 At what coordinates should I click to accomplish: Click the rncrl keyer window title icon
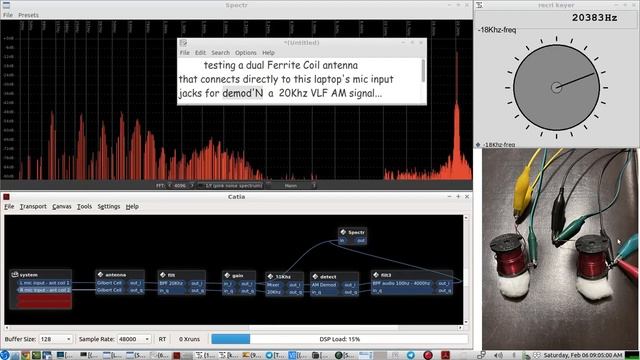[480, 5]
